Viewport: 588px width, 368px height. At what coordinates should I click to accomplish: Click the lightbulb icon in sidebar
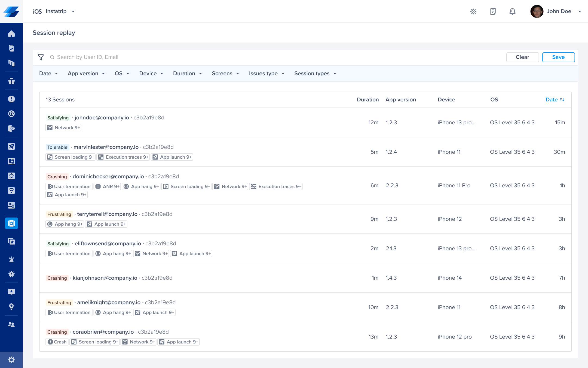[11, 307]
